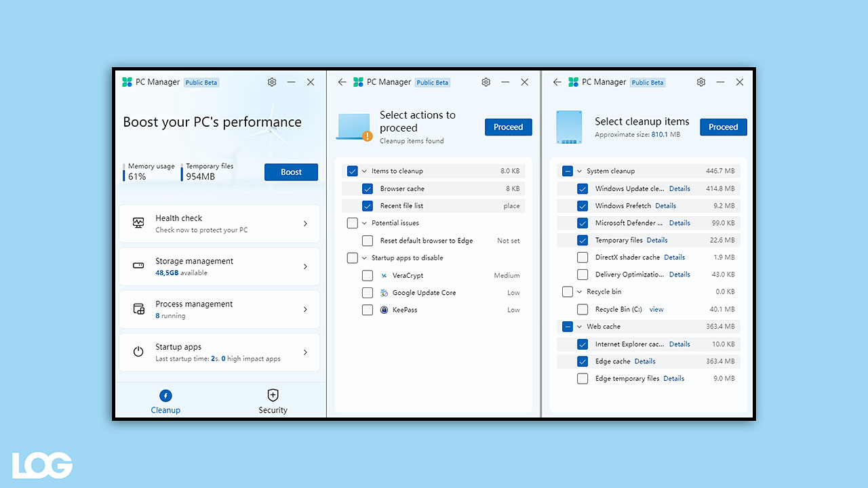Collapse the Items to cleanup group
This screenshot has width=868, height=488.
coord(365,171)
